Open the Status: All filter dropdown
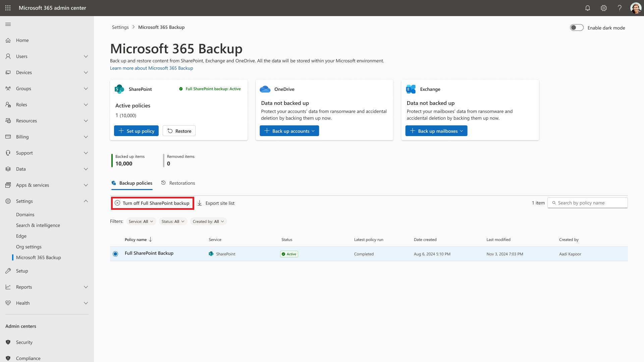The image size is (644, 362). pos(173,221)
